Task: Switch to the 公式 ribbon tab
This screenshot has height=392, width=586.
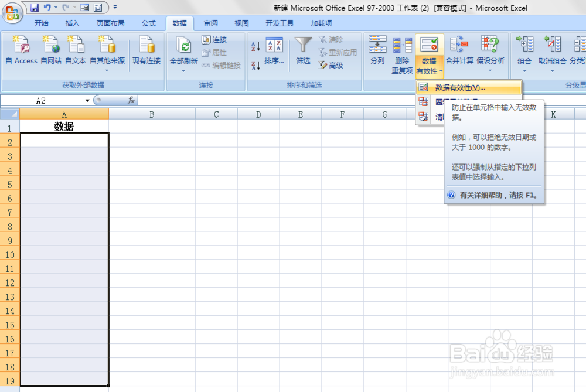Action: click(x=149, y=23)
